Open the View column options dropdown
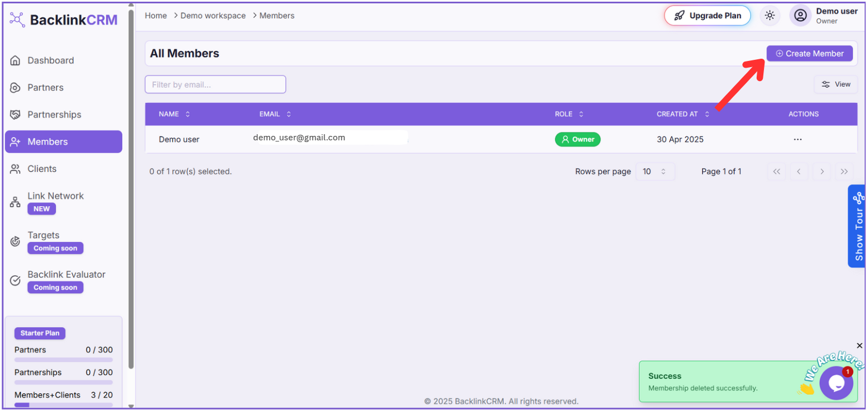 836,84
